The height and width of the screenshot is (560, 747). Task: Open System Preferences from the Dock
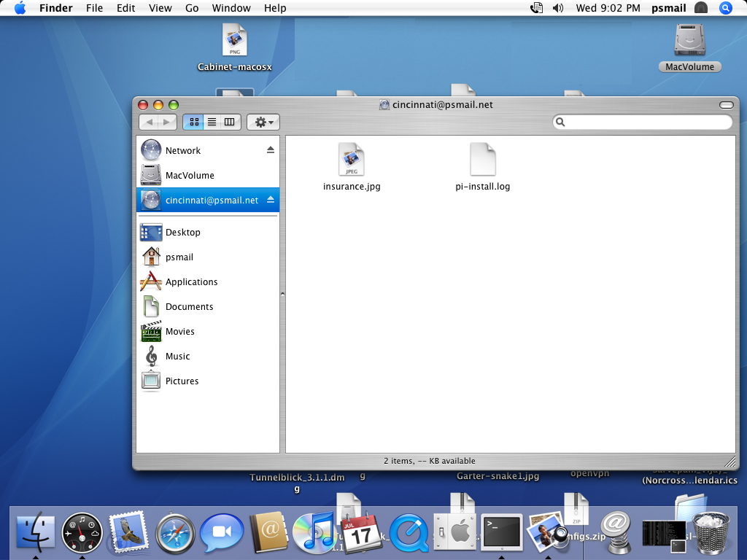[x=454, y=532]
